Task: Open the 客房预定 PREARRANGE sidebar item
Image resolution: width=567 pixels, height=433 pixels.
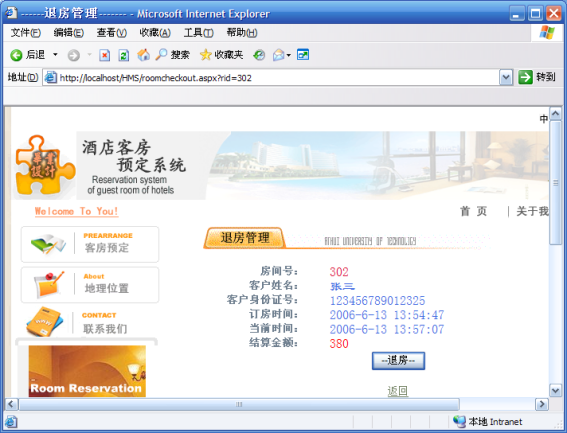Action: pos(90,244)
